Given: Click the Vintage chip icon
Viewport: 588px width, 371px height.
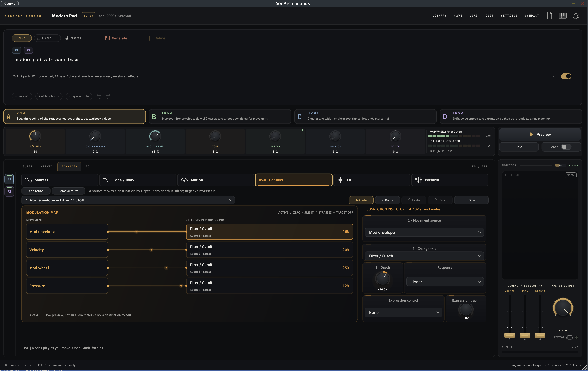Looking at the screenshot, I should (x=570, y=337).
